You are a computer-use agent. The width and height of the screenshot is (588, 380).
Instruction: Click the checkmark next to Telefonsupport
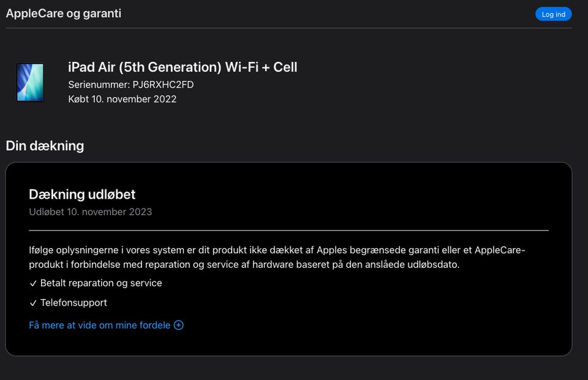(x=33, y=303)
